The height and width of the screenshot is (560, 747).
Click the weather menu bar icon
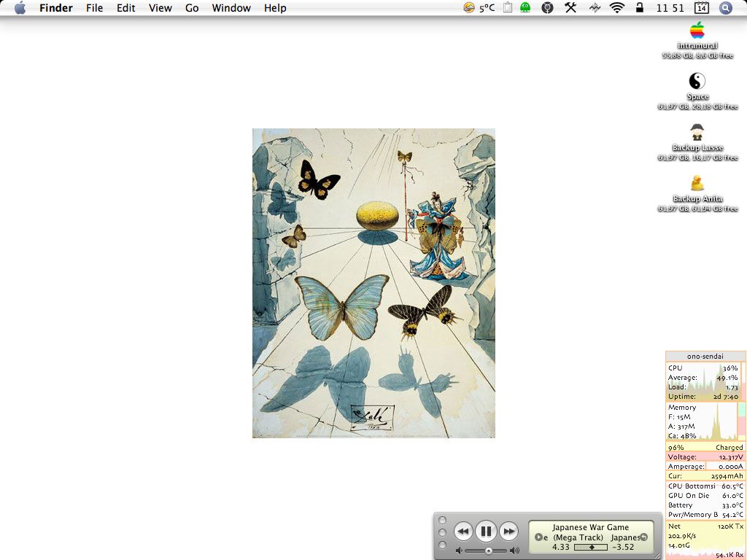click(x=469, y=7)
